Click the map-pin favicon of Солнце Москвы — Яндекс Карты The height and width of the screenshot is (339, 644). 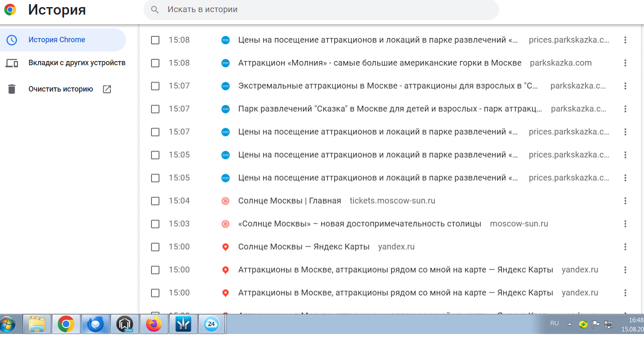coord(226,247)
